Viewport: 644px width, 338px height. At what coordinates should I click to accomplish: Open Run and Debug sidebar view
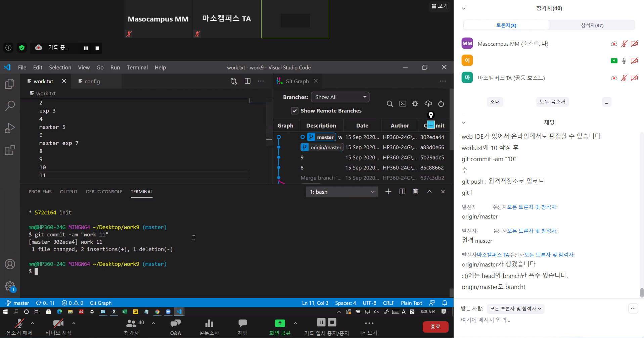(x=10, y=128)
